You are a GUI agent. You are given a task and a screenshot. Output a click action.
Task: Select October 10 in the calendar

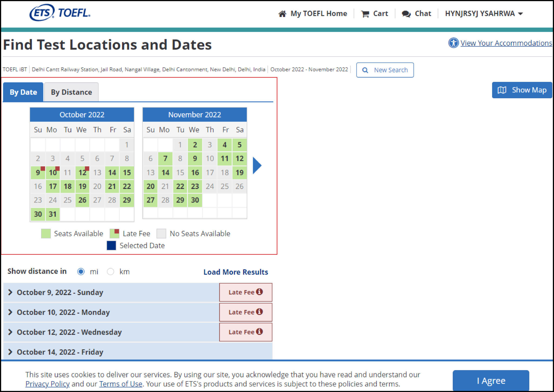(x=53, y=172)
